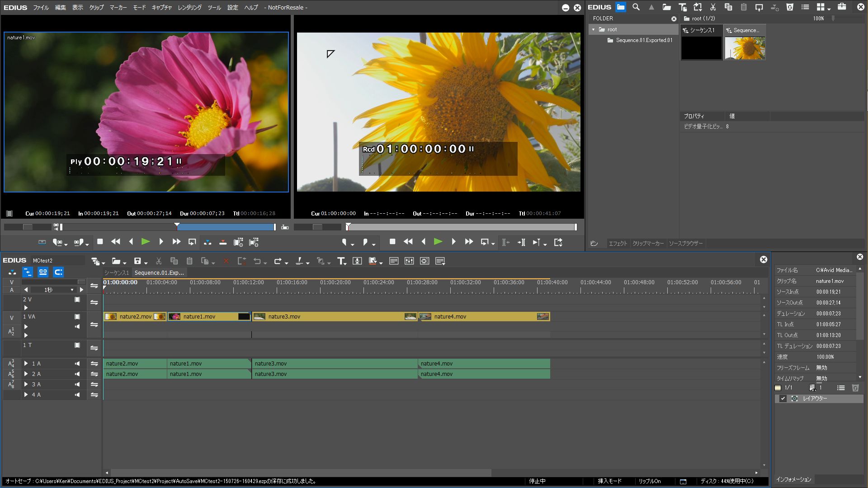The height and width of the screenshot is (488, 868).
Task: Open the bin view mode dropdown arrow
Action: [829, 9]
